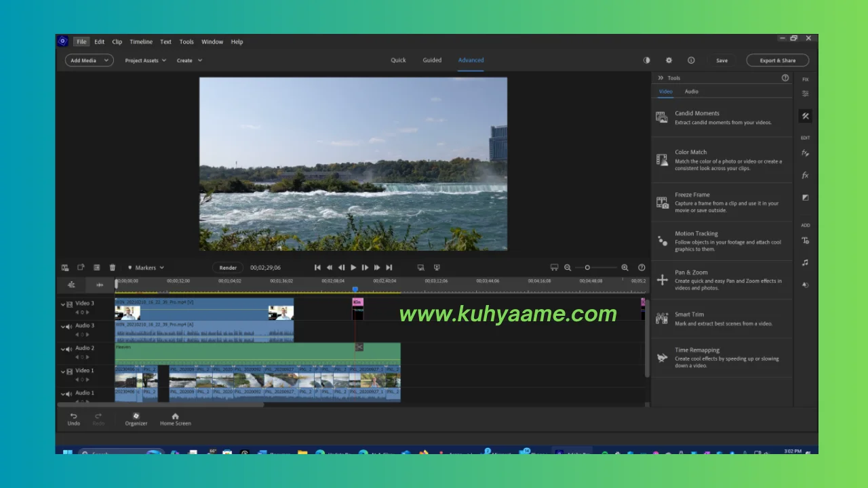Go to Home Screen
This screenshot has width=868, height=488.
tap(175, 419)
